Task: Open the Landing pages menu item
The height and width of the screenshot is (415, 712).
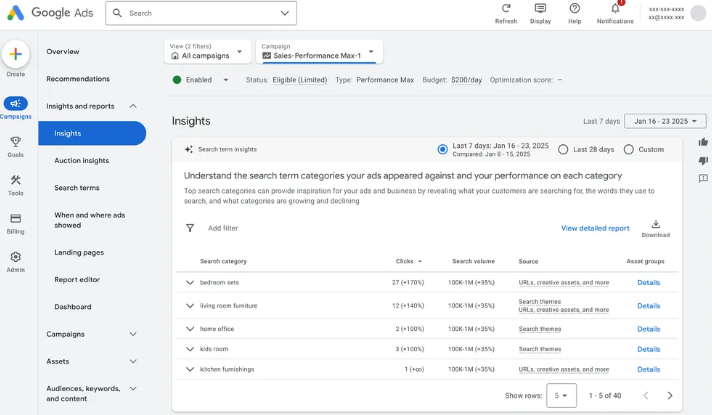Action: (79, 252)
